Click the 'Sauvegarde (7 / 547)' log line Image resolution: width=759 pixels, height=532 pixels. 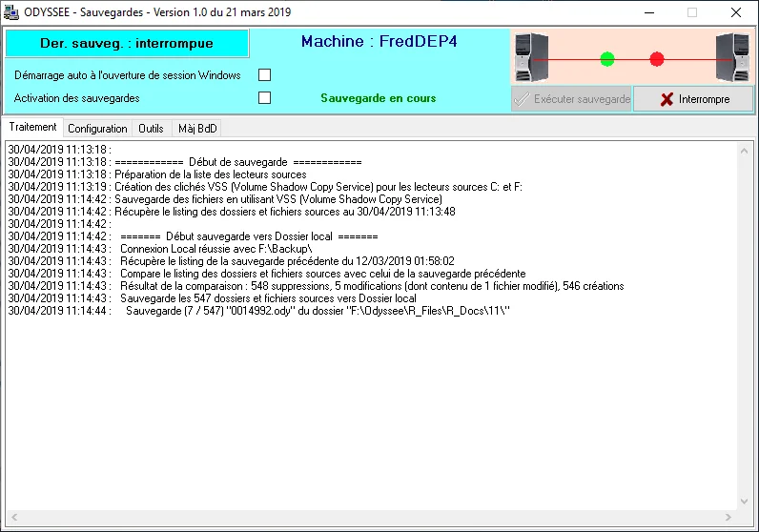pos(259,311)
